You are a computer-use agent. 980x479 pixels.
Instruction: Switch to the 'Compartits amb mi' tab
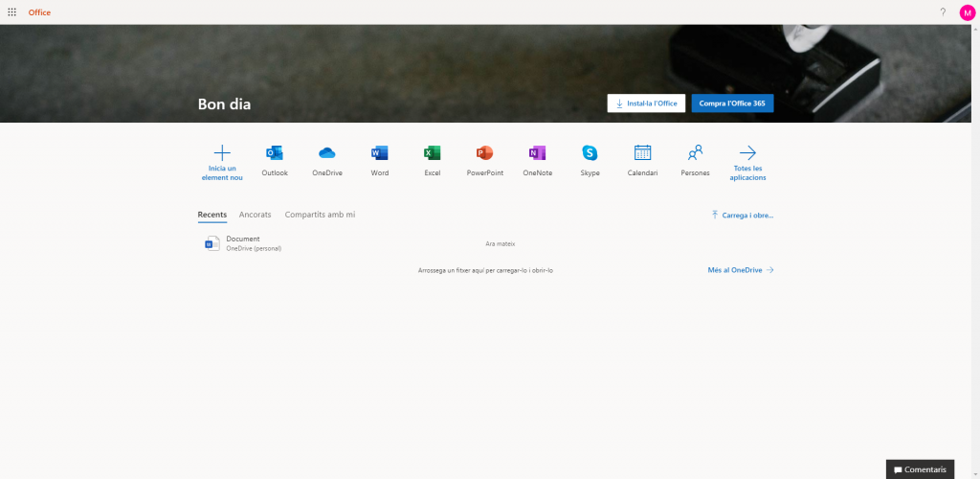click(320, 215)
